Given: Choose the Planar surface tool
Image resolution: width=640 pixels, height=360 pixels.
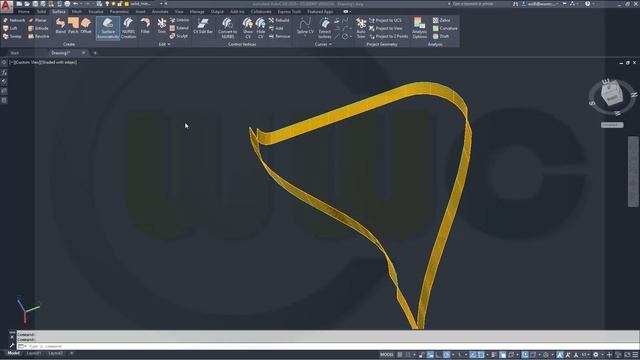Looking at the screenshot, I should coord(38,20).
